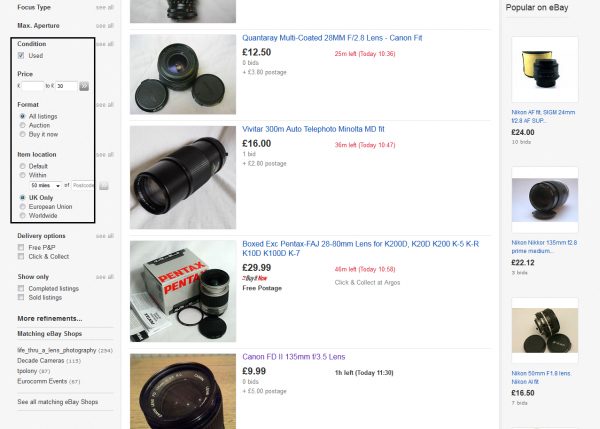Select the Auction format radio button

coord(22,125)
